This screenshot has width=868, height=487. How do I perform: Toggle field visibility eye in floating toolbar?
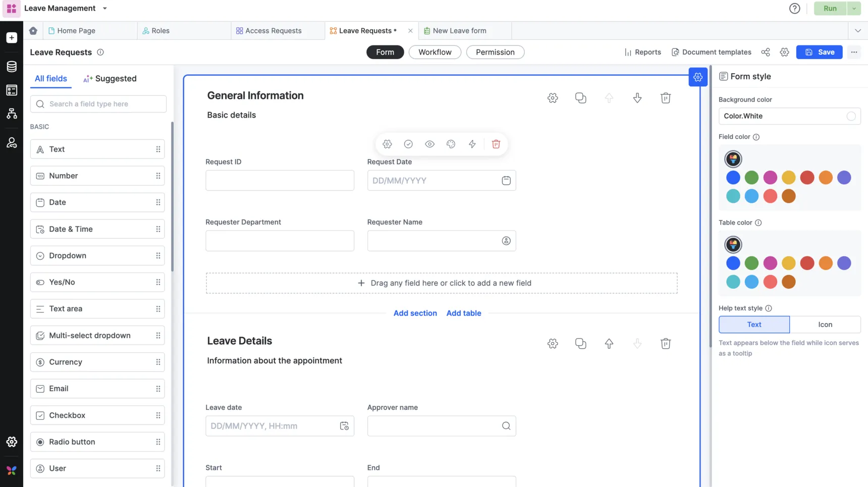point(429,144)
